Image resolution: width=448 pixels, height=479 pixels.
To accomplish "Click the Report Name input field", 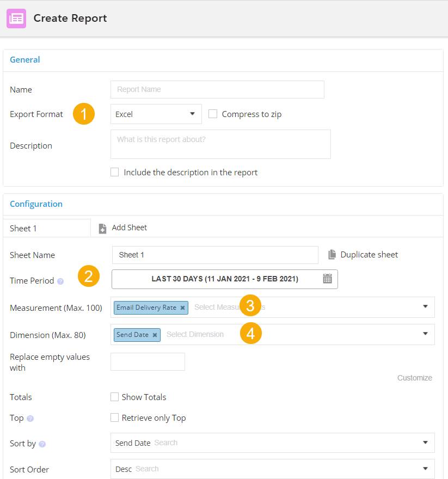I will 217,89.
